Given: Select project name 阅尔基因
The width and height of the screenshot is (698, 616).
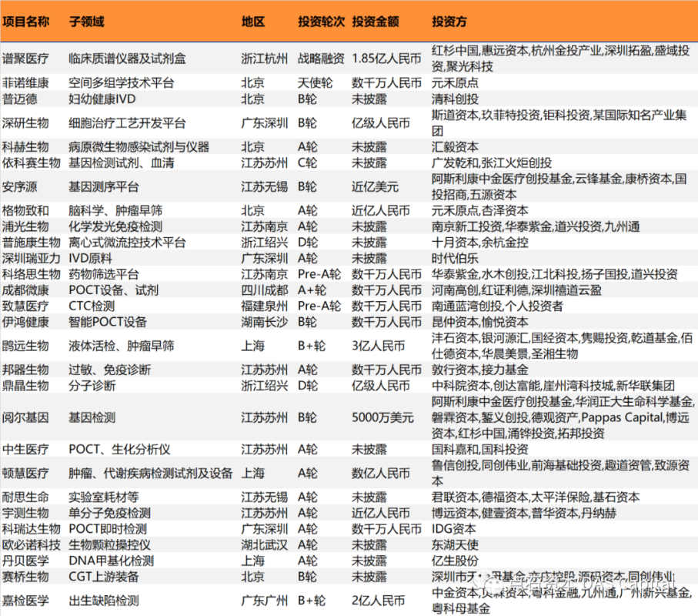Looking at the screenshot, I should pyautogui.click(x=25, y=418).
